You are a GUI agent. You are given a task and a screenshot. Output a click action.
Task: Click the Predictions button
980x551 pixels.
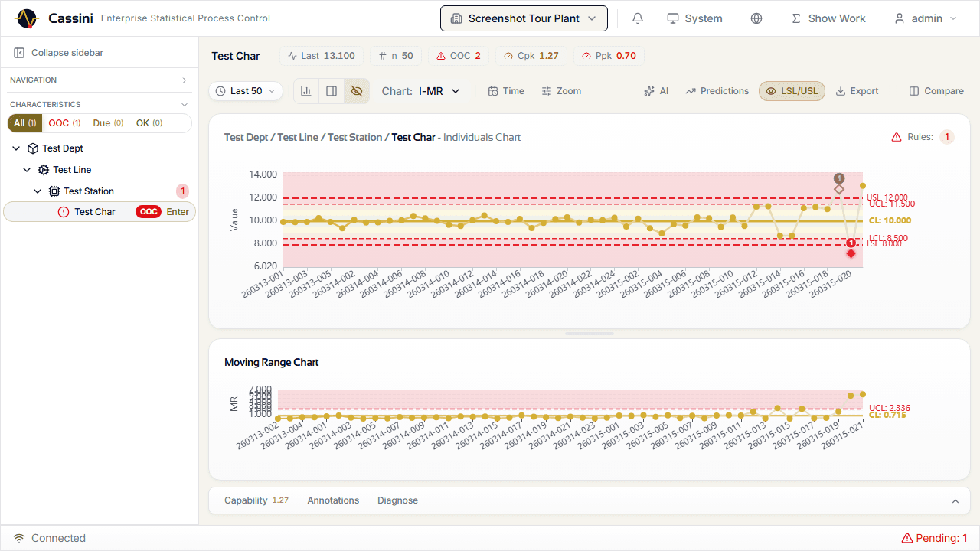[717, 91]
